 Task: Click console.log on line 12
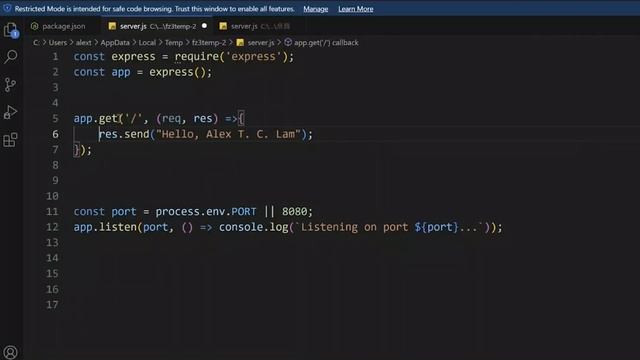click(253, 227)
